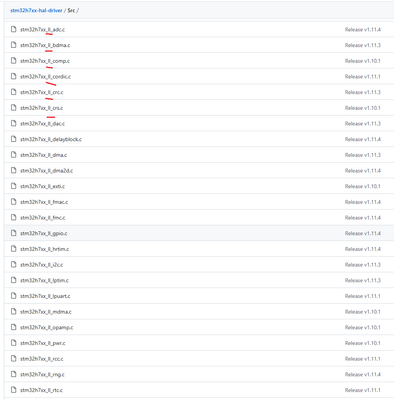Open the stm32h7xx-hal-driver breadcrumb link
This screenshot has width=394, height=400.
(x=36, y=11)
